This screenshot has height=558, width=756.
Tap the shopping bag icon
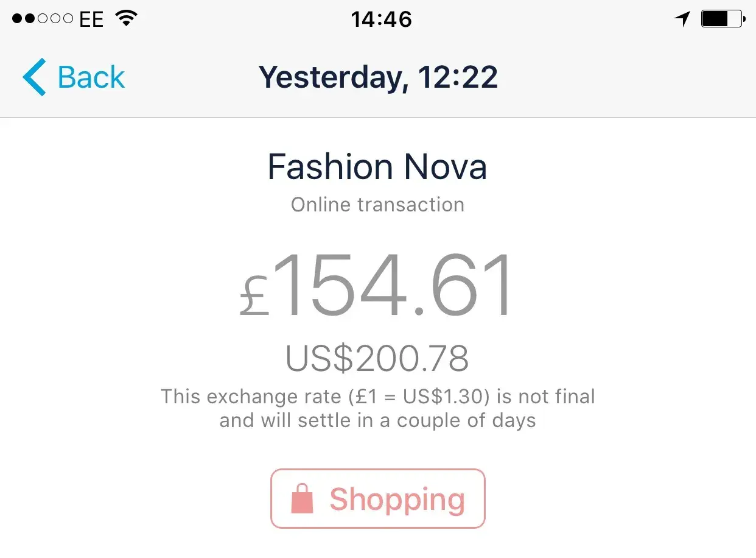tap(303, 500)
